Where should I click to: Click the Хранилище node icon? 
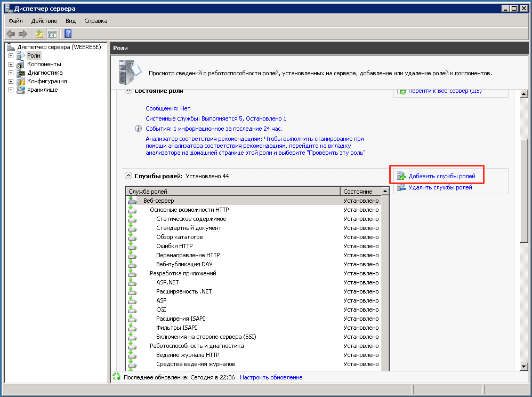pyautogui.click(x=21, y=90)
